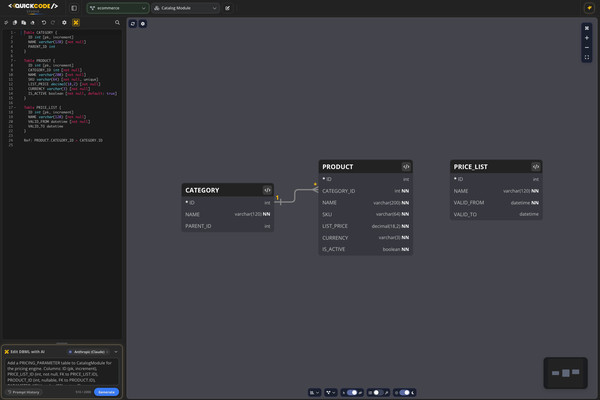Toggle the first switch in the bottom toolbar

[x=352, y=392]
